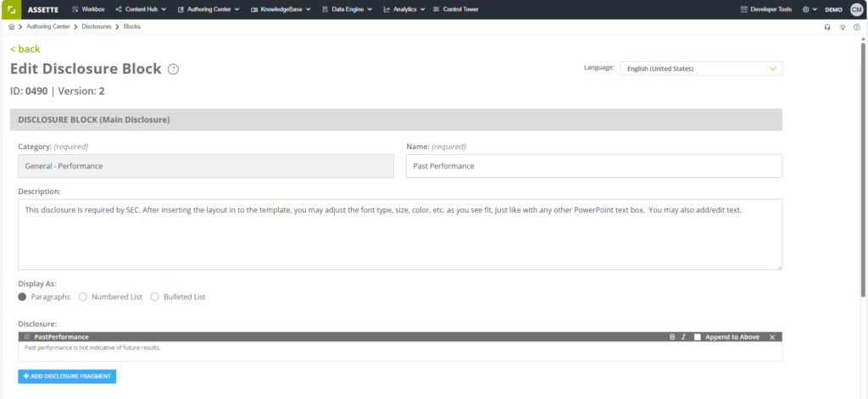Open Control Tower from top navigation
This screenshot has width=868, height=399.
click(454, 9)
